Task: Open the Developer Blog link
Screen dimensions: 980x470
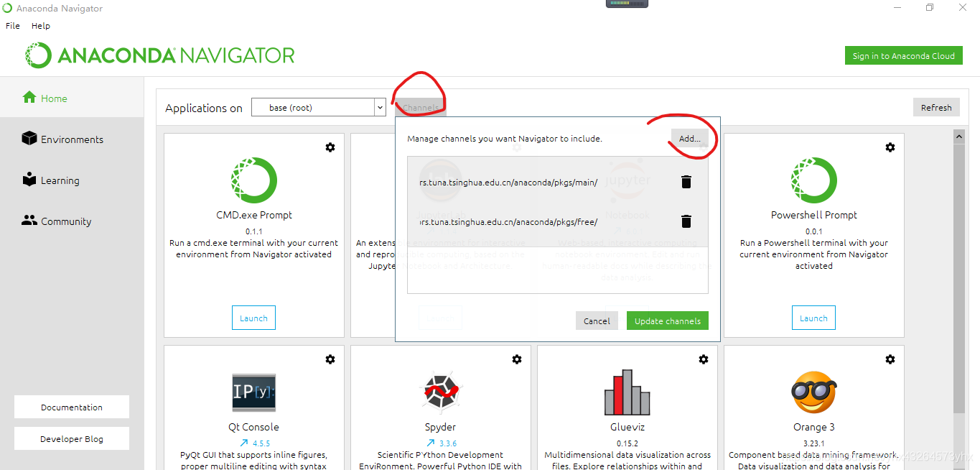Action: tap(72, 438)
